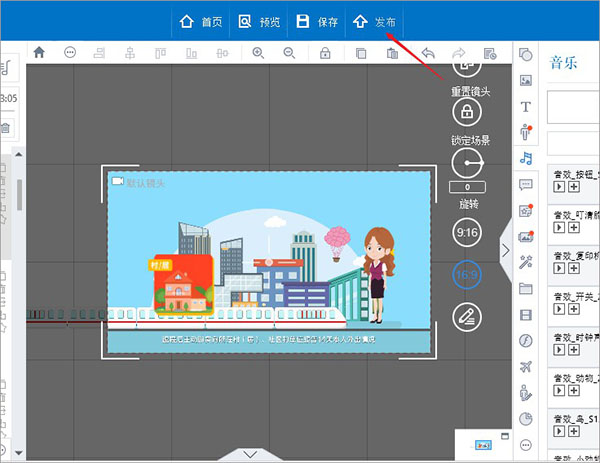The image size is (600, 463).
Task: Play the 音效_时钟 sound effect
Action: pyautogui.click(x=559, y=350)
